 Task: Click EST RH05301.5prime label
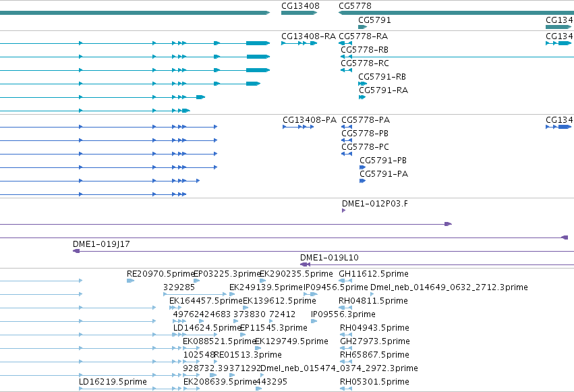point(374,382)
